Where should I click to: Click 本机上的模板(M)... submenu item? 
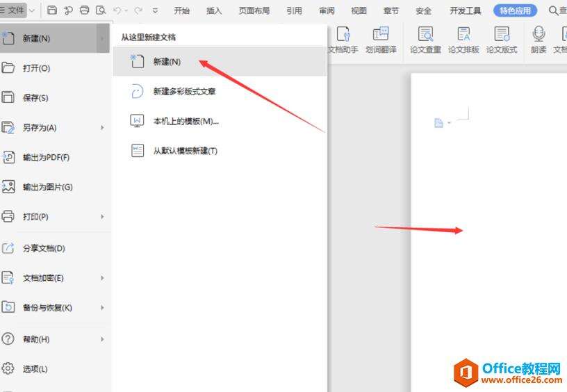220,121
